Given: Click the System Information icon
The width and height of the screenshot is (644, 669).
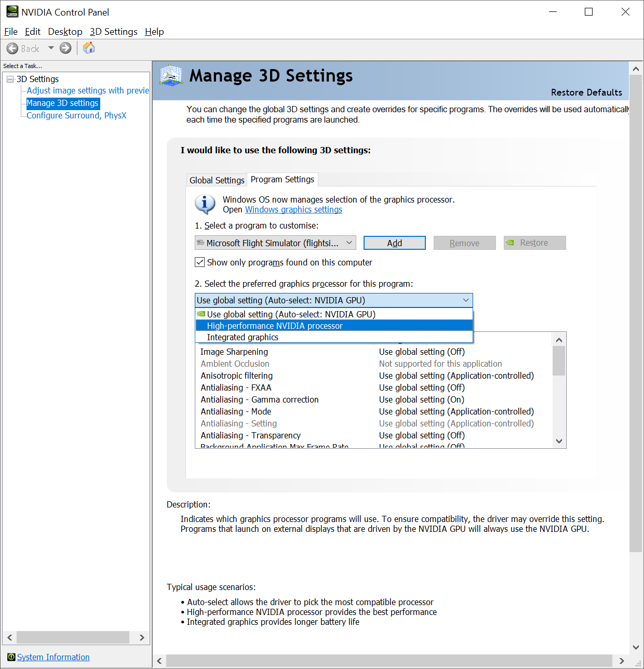Looking at the screenshot, I should point(11,657).
